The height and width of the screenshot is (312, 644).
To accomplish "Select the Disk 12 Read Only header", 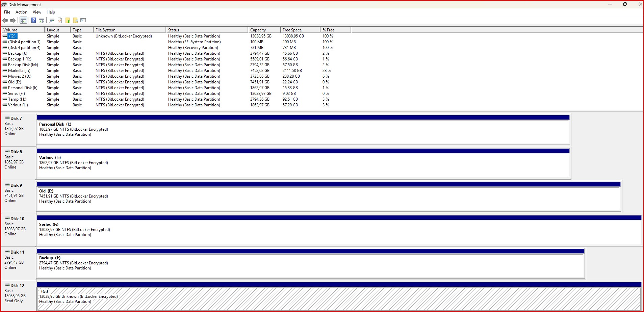I will [x=19, y=296].
